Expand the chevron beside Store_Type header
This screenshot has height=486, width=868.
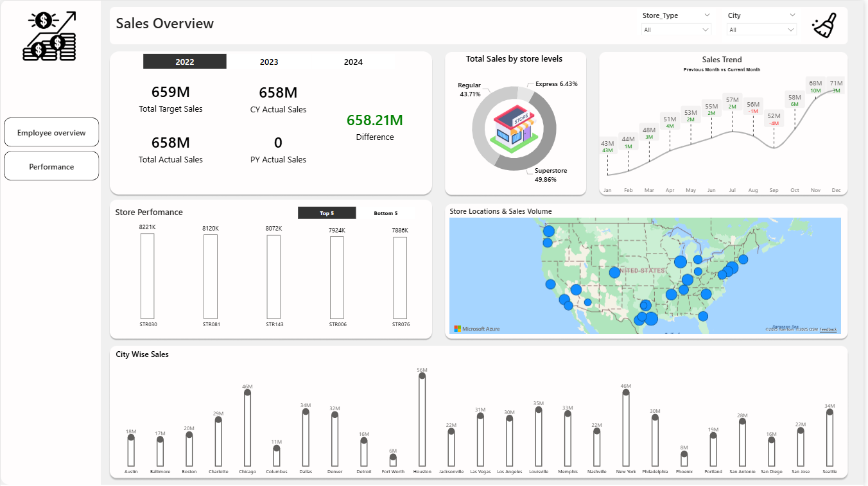coord(707,15)
